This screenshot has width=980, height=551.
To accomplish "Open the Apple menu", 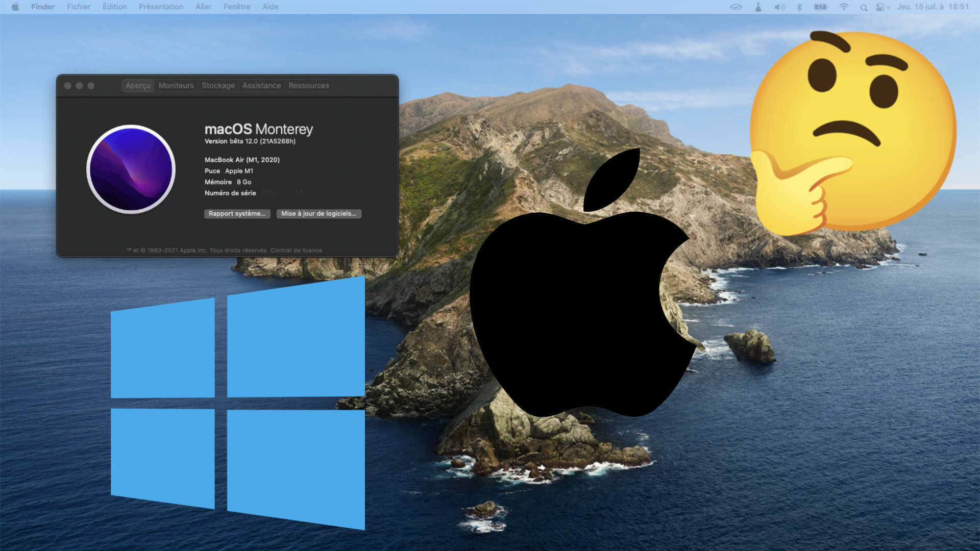I will click(15, 7).
